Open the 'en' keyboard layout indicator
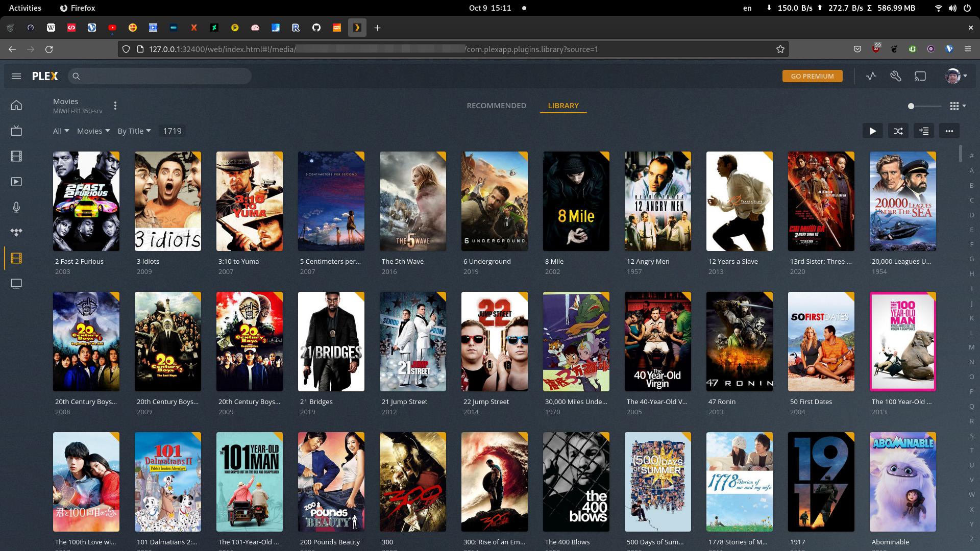The height and width of the screenshot is (551, 980). click(x=747, y=8)
